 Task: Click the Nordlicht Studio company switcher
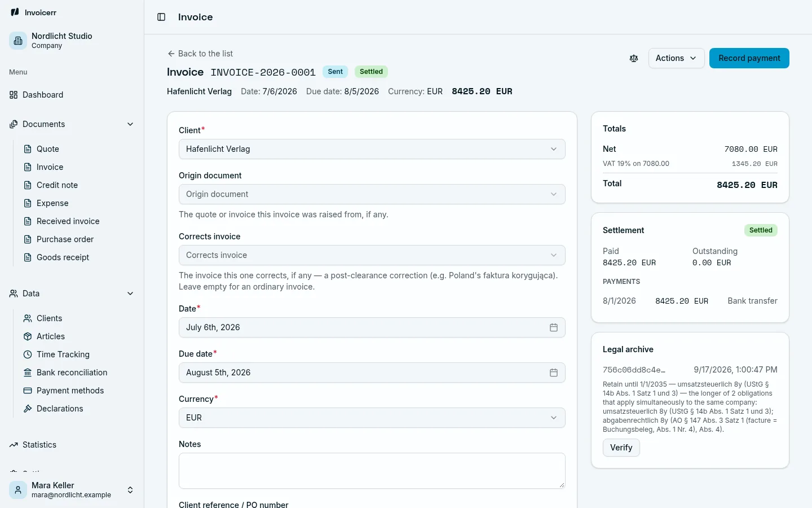(72, 41)
